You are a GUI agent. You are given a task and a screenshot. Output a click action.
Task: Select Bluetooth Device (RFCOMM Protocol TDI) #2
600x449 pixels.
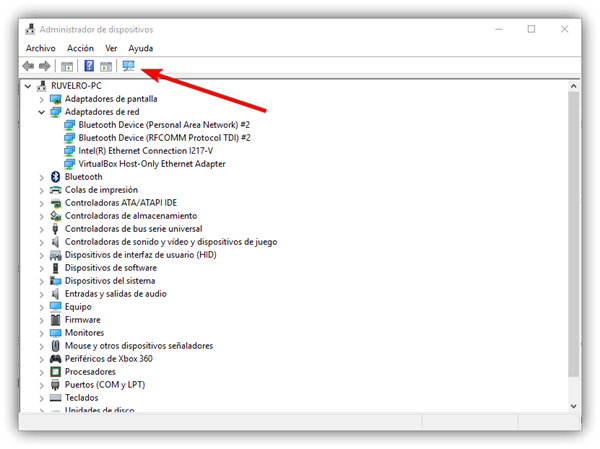click(x=165, y=138)
